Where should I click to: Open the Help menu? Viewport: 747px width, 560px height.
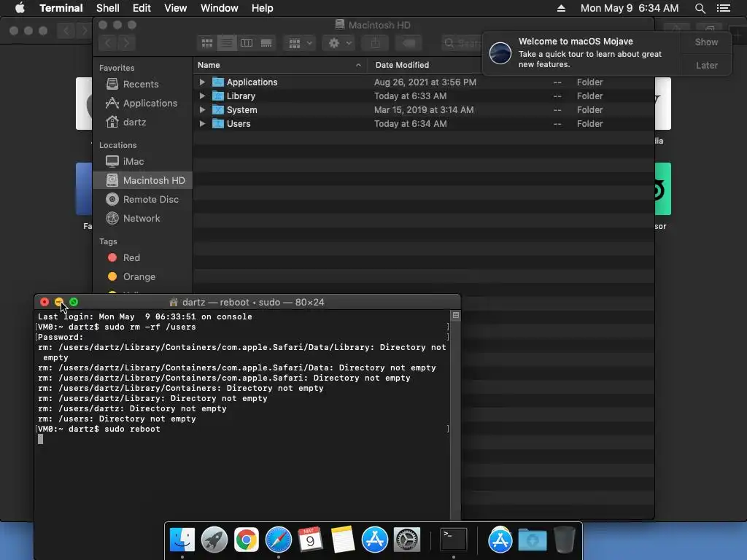pos(262,8)
